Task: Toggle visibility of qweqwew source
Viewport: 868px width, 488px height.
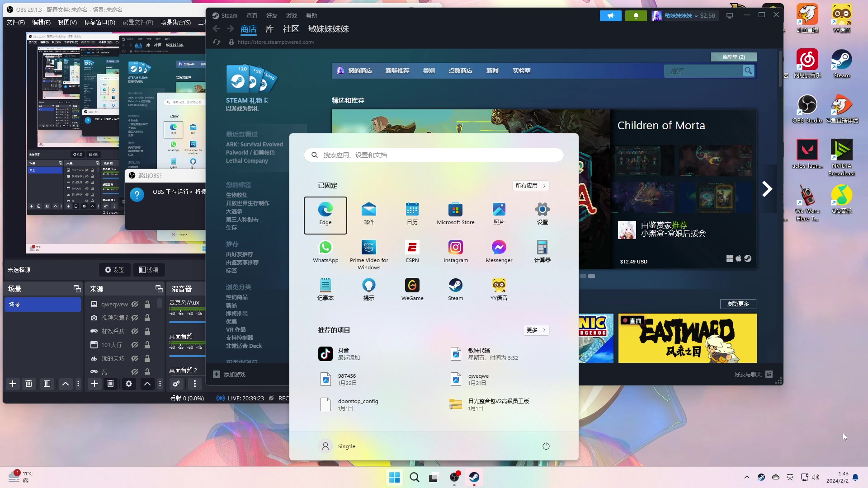Action: (x=135, y=305)
